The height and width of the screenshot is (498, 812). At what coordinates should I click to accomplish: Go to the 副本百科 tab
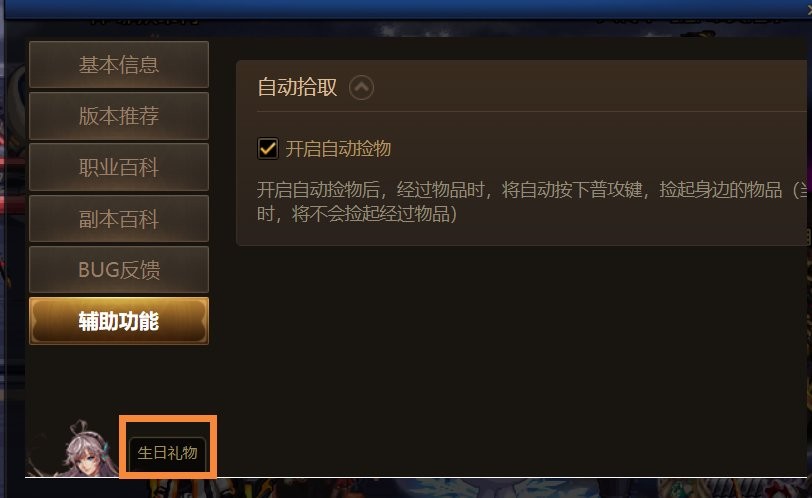point(119,218)
